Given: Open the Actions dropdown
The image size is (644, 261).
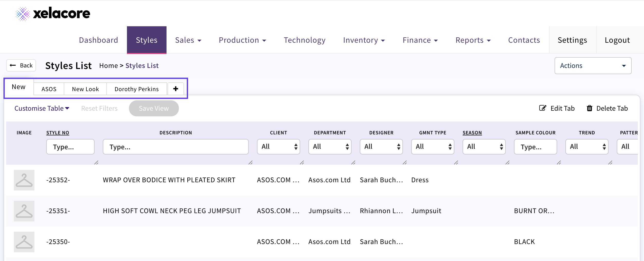Looking at the screenshot, I should pyautogui.click(x=593, y=66).
